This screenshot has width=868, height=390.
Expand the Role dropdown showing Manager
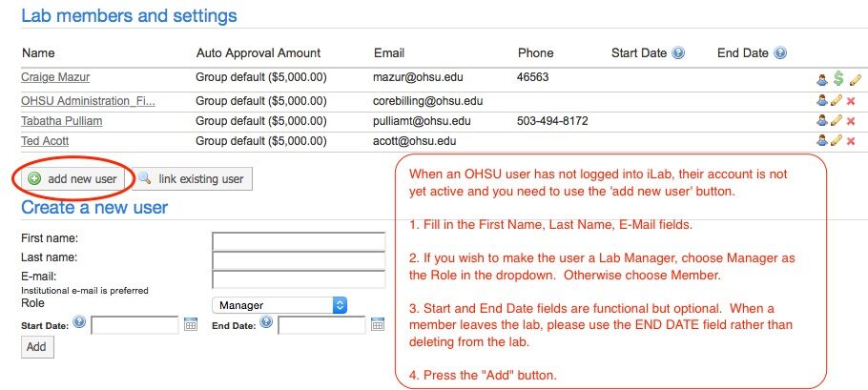[x=279, y=305]
